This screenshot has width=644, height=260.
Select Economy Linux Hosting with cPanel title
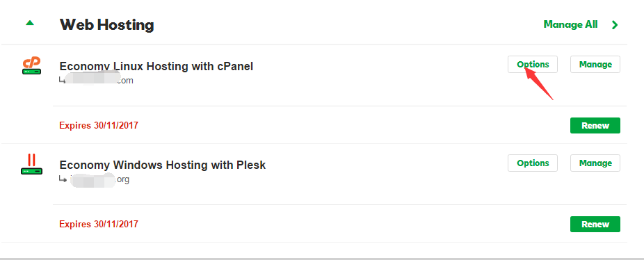tap(156, 66)
